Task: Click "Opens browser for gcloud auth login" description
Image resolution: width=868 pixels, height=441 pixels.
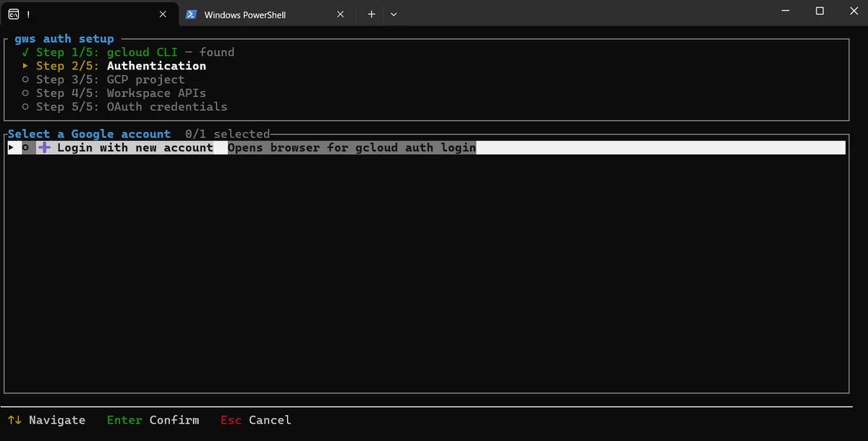Action: 352,148
